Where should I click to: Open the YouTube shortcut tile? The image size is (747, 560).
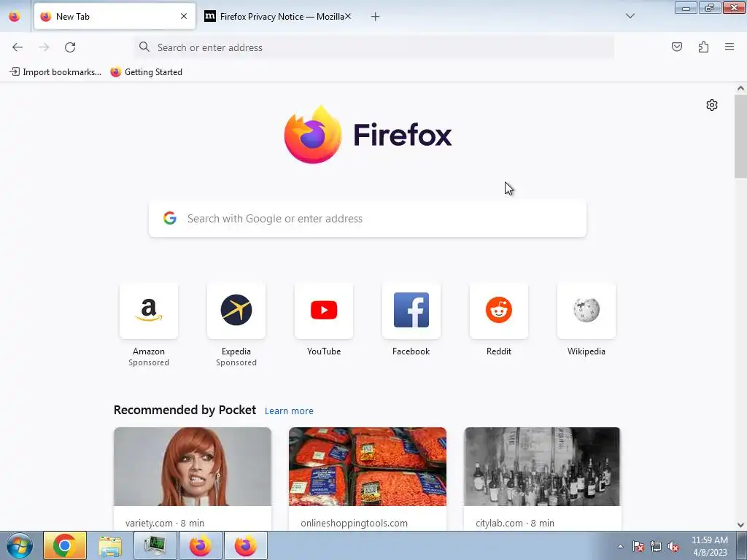(324, 311)
